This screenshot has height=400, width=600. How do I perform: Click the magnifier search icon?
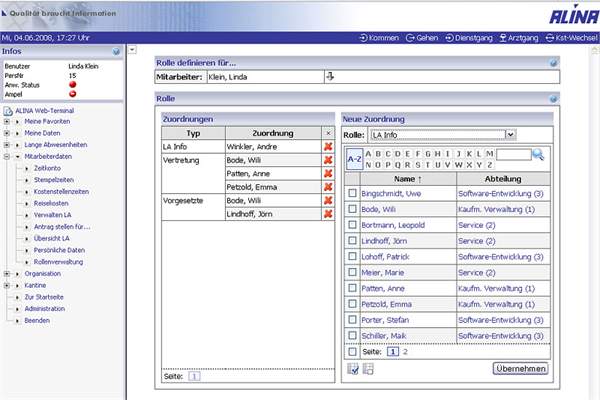538,154
